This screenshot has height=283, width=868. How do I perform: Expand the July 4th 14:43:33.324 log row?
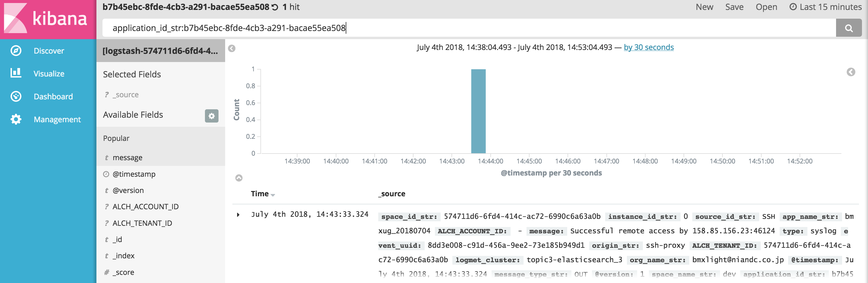[238, 215]
